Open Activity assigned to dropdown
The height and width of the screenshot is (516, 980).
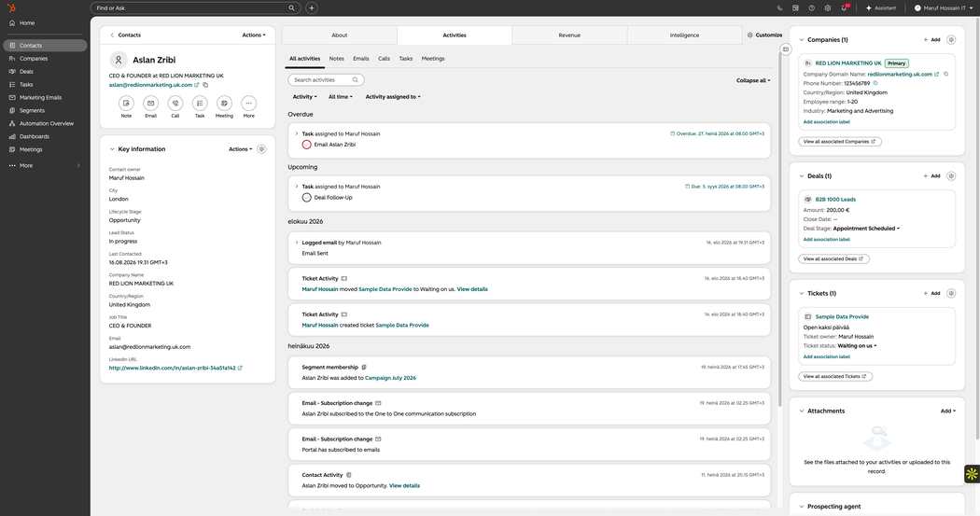point(393,97)
